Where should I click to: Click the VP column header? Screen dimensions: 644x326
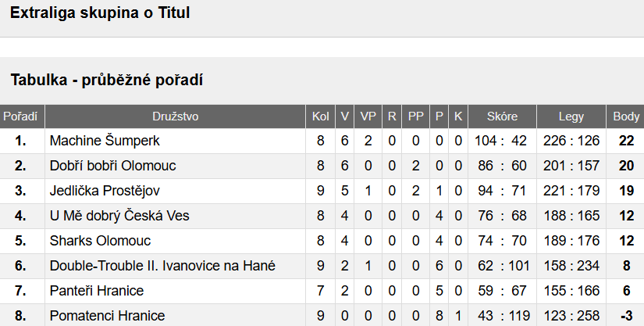[368, 116]
